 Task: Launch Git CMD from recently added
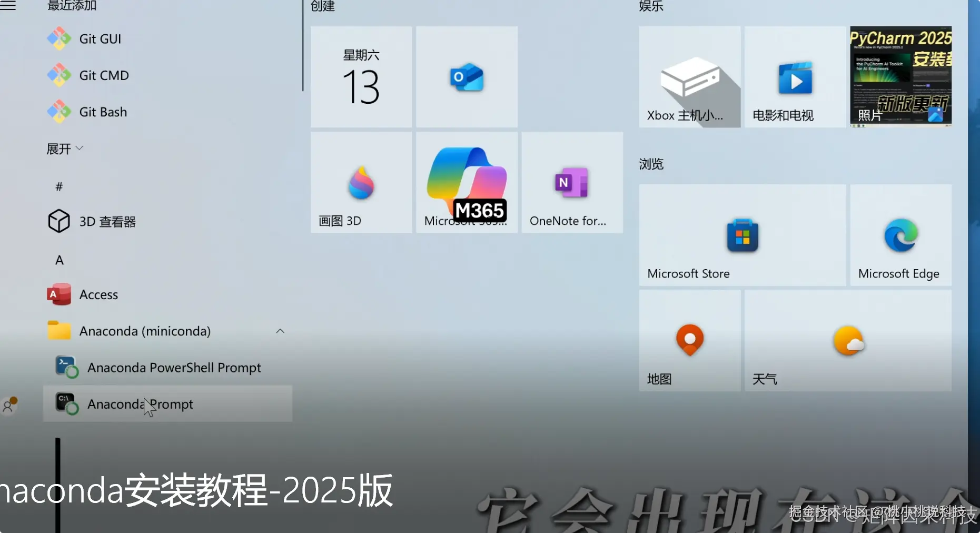tap(104, 75)
